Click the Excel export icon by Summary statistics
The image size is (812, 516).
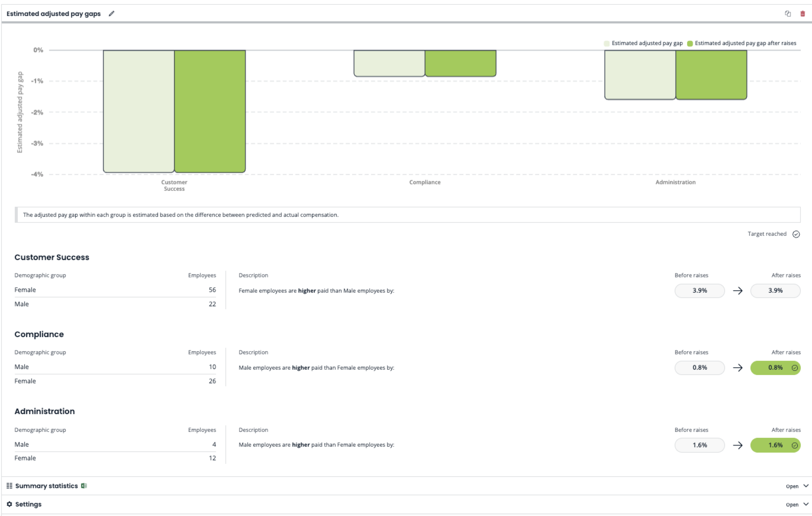coord(84,485)
